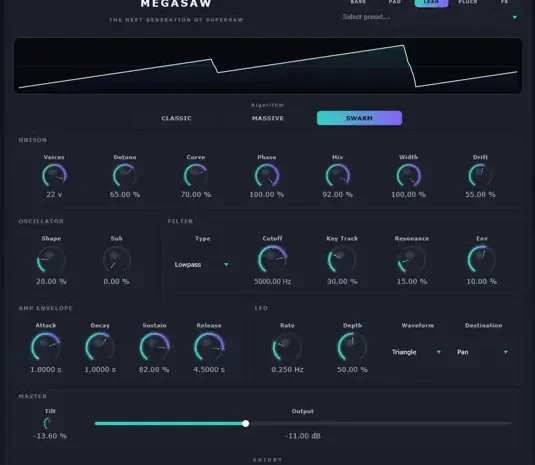
Task: Select the SWARM algorithm
Action: coord(359,118)
